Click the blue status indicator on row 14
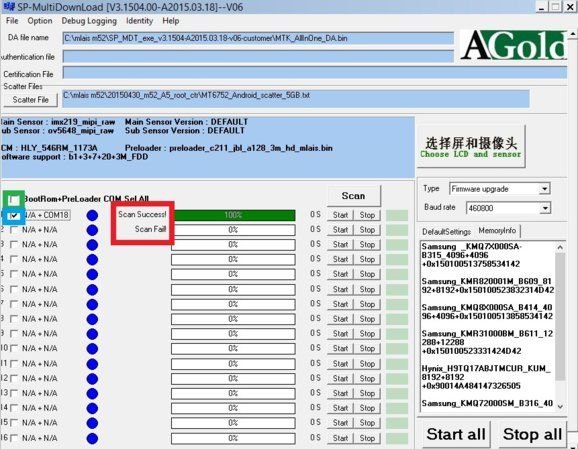Image resolution: width=578 pixels, height=449 pixels. [x=92, y=408]
